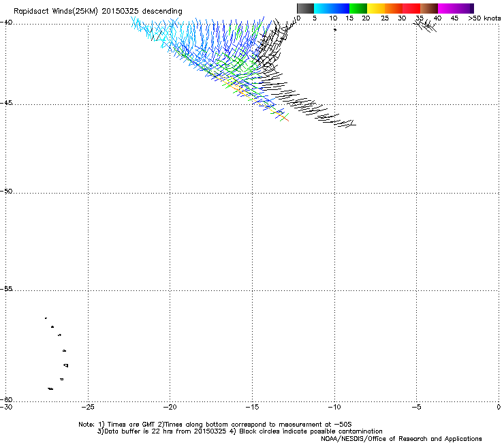The height and width of the screenshot is (443, 504).
Task: Click the '-10' longitude axis label
Action: click(334, 407)
